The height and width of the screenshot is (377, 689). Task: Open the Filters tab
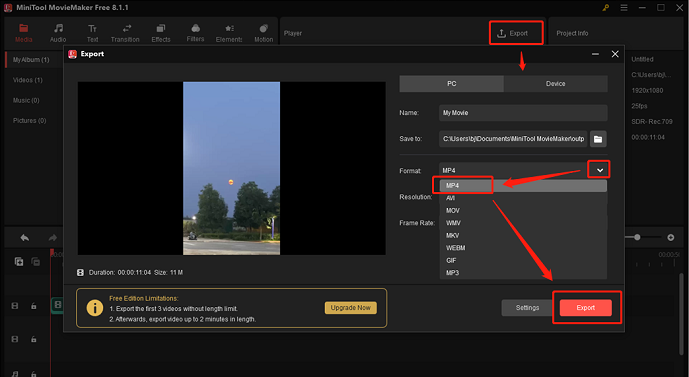pyautogui.click(x=196, y=33)
